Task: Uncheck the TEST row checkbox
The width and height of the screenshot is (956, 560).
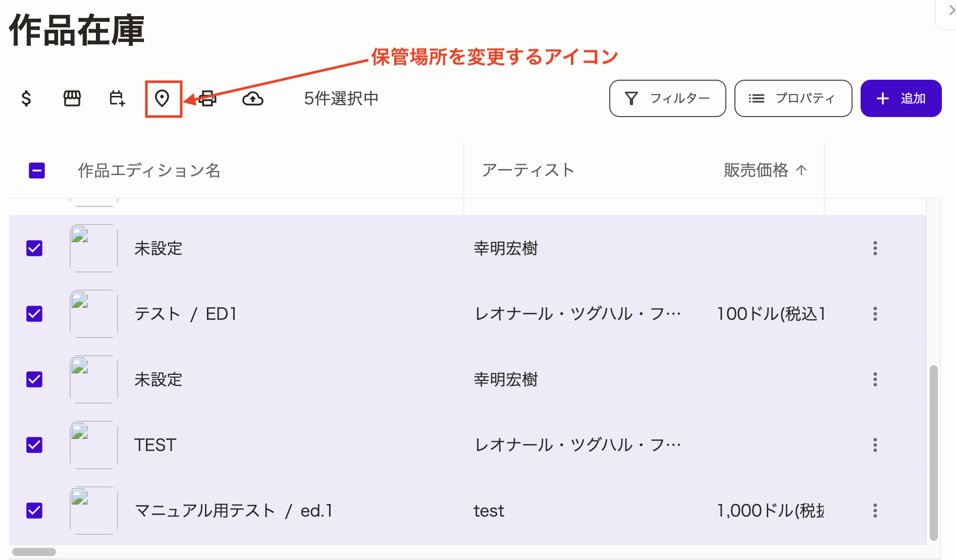Action: [x=34, y=445]
